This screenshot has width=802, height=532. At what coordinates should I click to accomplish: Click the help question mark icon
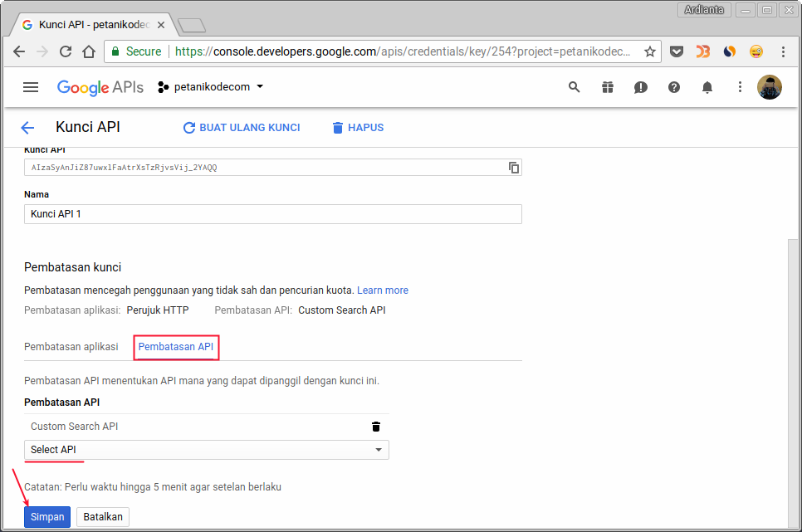[673, 86]
